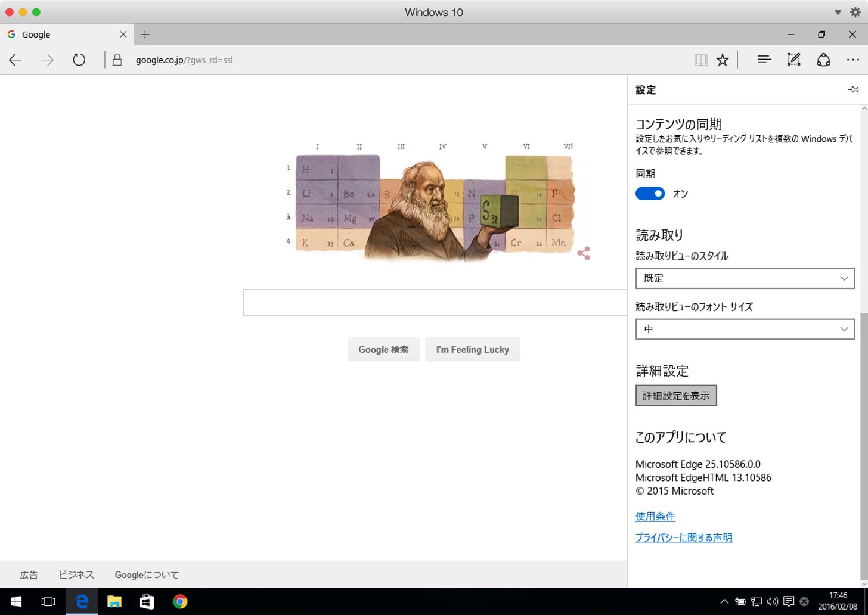
Task: Open the ビジネス footer link
Action: (76, 575)
